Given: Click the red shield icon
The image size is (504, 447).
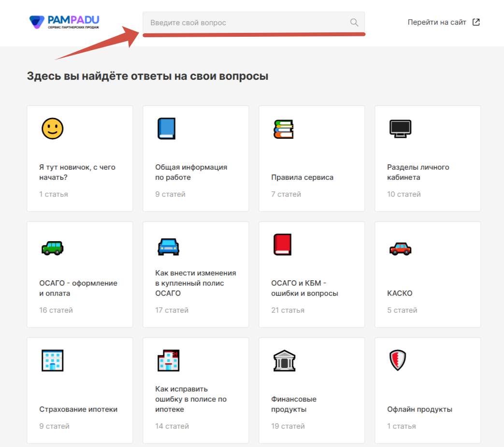Looking at the screenshot, I should pos(398,360).
